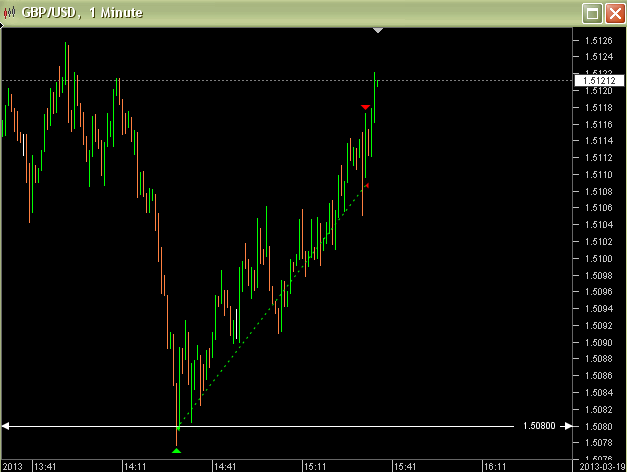Click the 13:41 time axis label
This screenshot has height=472, width=627.
(45, 466)
